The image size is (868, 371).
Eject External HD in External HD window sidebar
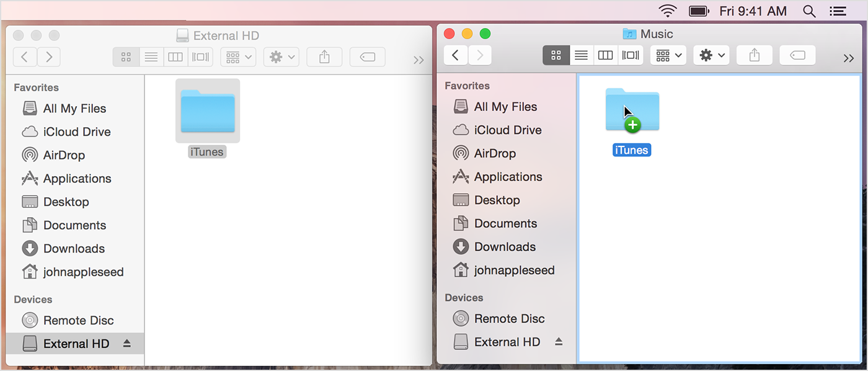127,344
